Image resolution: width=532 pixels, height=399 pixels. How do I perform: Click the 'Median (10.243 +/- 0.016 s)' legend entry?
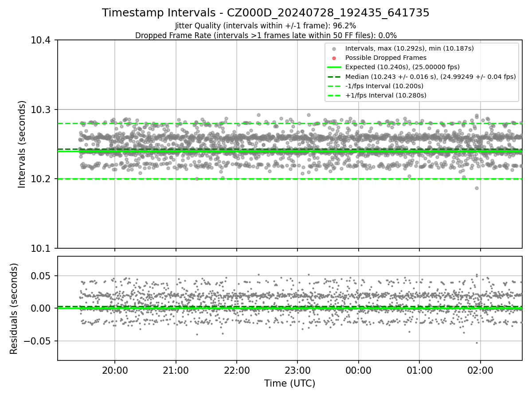(430, 77)
